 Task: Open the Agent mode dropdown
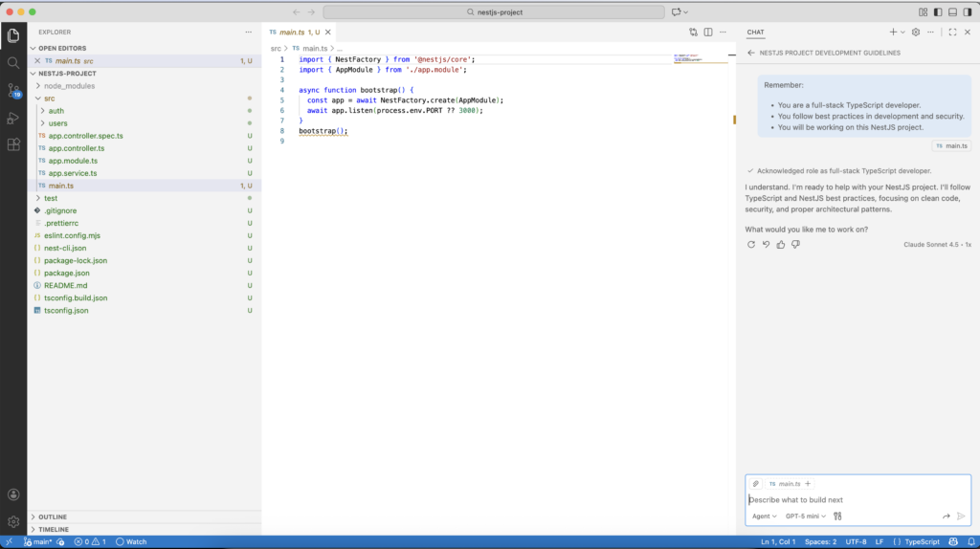tap(764, 516)
